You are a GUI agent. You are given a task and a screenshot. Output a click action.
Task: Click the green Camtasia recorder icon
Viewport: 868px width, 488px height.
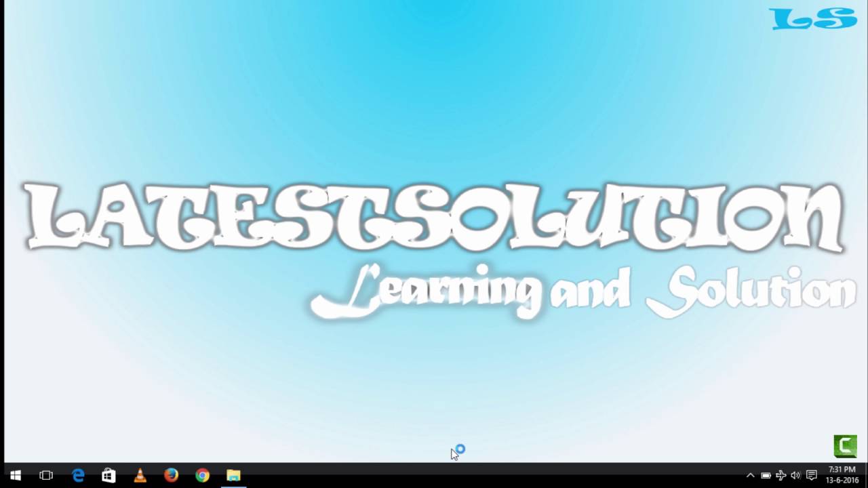845,447
